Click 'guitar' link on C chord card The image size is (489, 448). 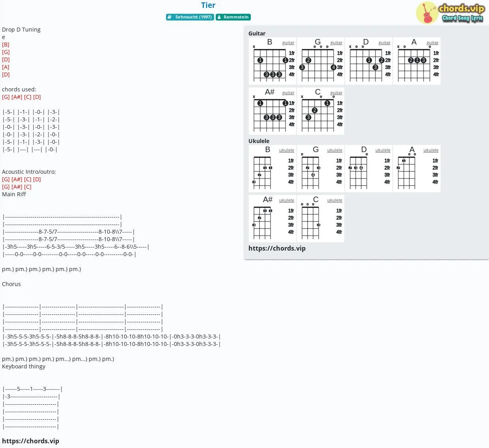[x=336, y=93]
